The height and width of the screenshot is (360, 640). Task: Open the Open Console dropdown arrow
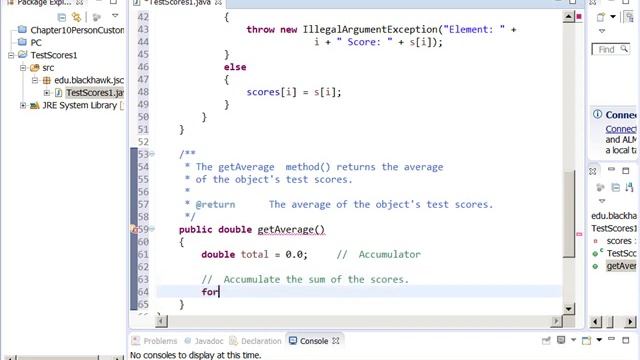(x=599, y=340)
